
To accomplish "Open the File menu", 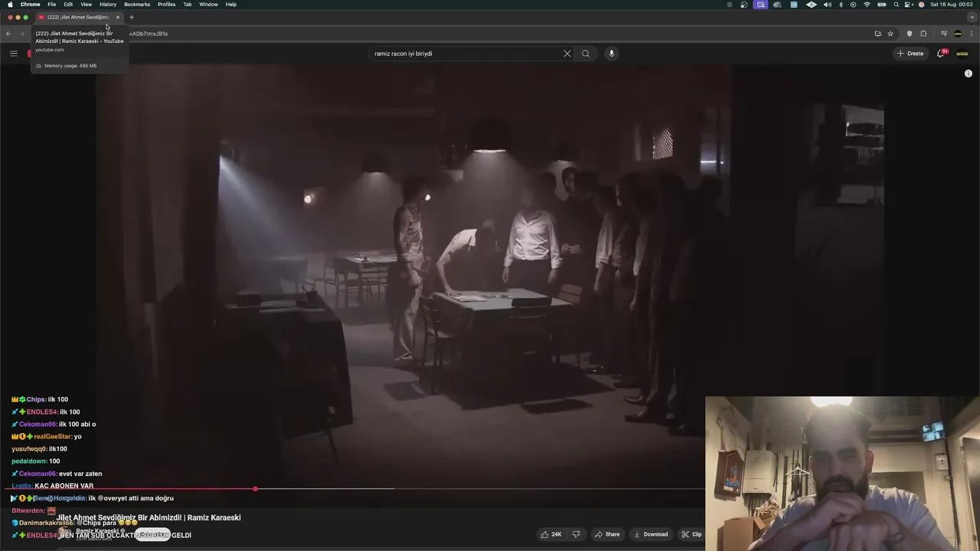I will pyautogui.click(x=51, y=5).
